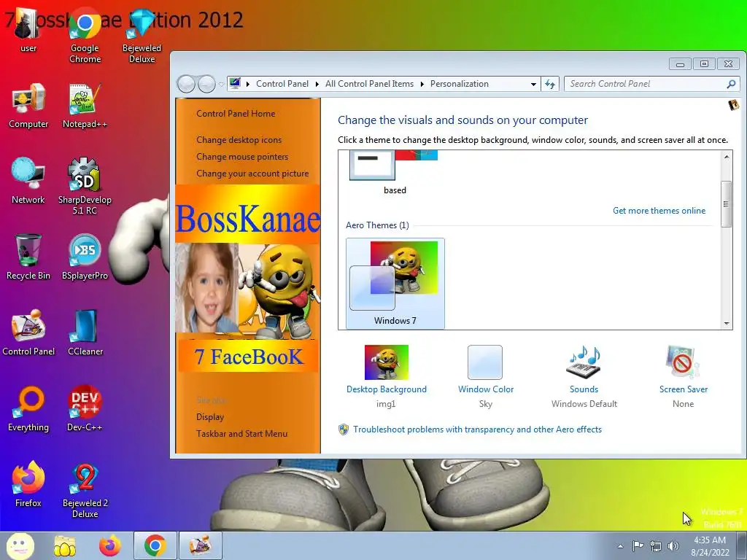747x560 pixels.
Task: Open the folder icon on the taskbar
Action: click(x=65, y=545)
